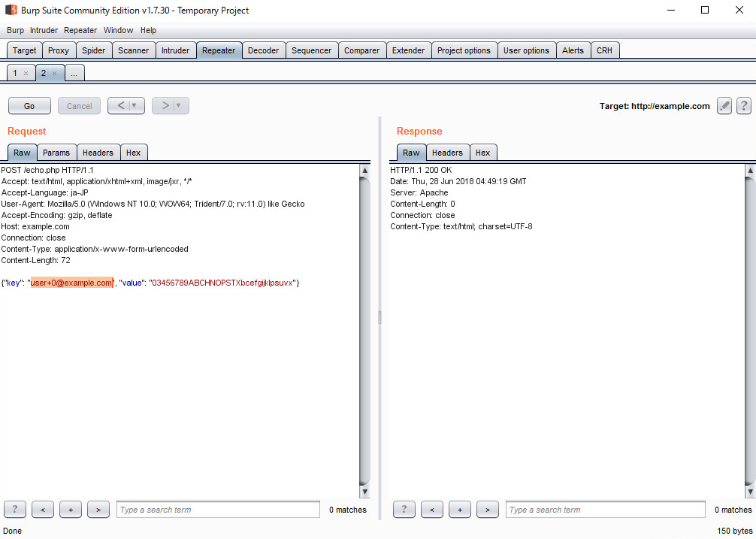
Task: Show the request Params view
Action: 56,153
